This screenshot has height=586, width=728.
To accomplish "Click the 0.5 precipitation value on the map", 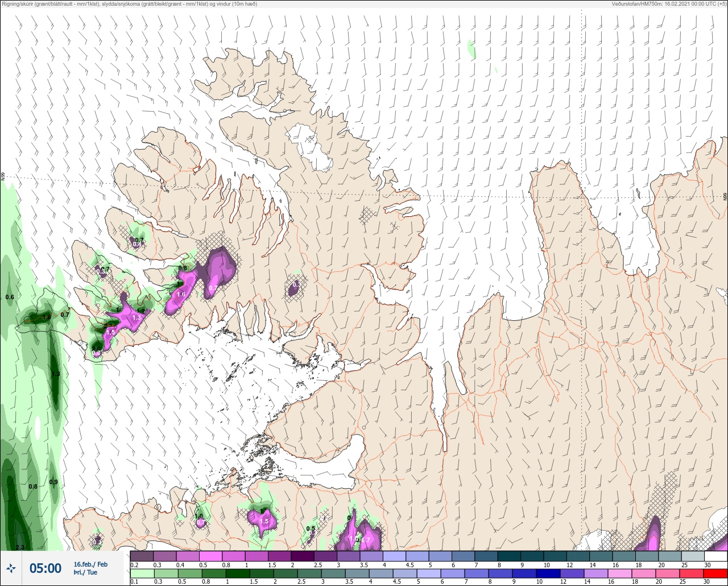I will click(311, 529).
